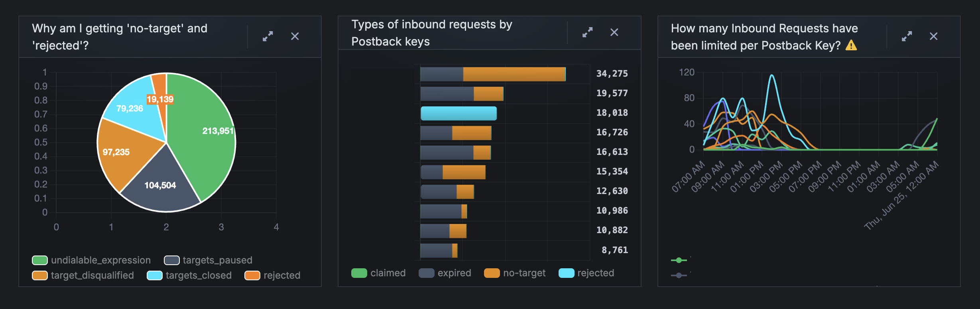The height and width of the screenshot is (309, 980).
Task: Expand the 'no-target' and 'rejected' pie panel
Action: (268, 36)
